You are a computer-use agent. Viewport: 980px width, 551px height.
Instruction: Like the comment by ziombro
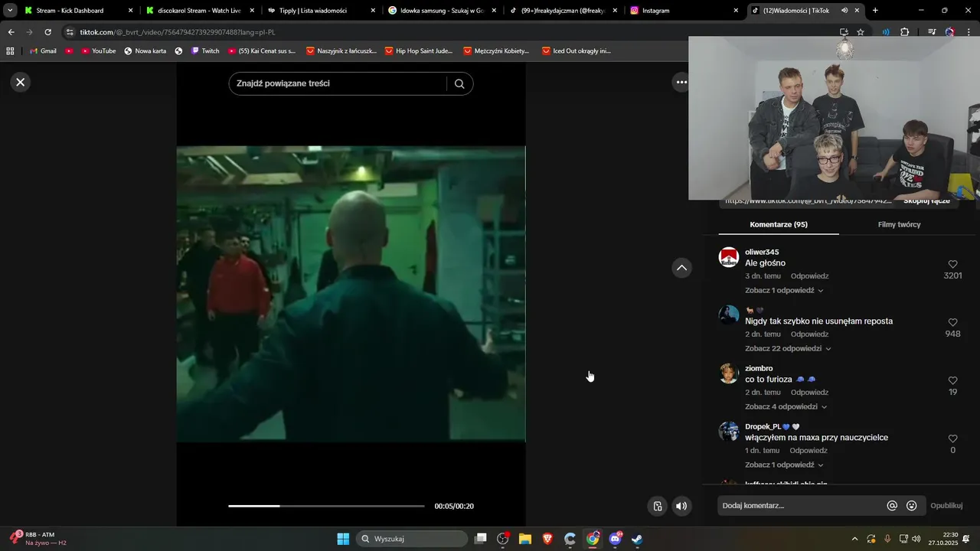pos(952,380)
